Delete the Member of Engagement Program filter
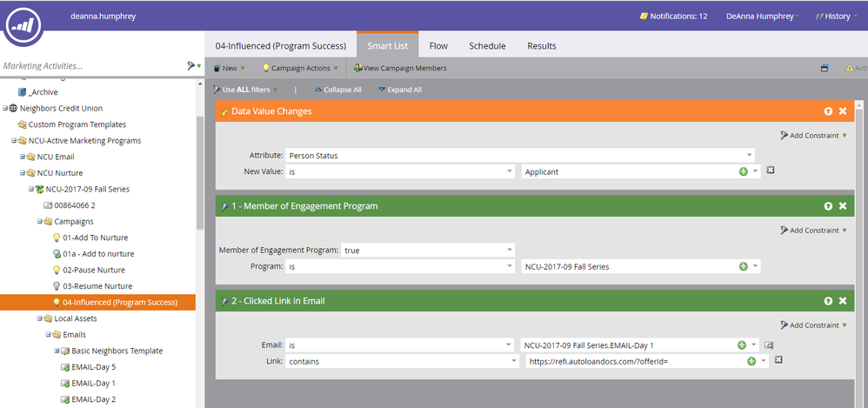868x408 pixels. (843, 206)
